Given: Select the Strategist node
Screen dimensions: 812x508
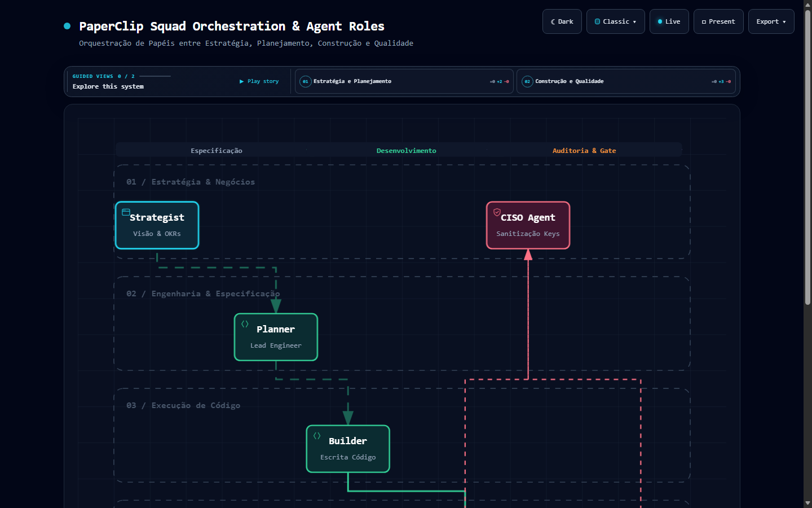Looking at the screenshot, I should (157, 225).
